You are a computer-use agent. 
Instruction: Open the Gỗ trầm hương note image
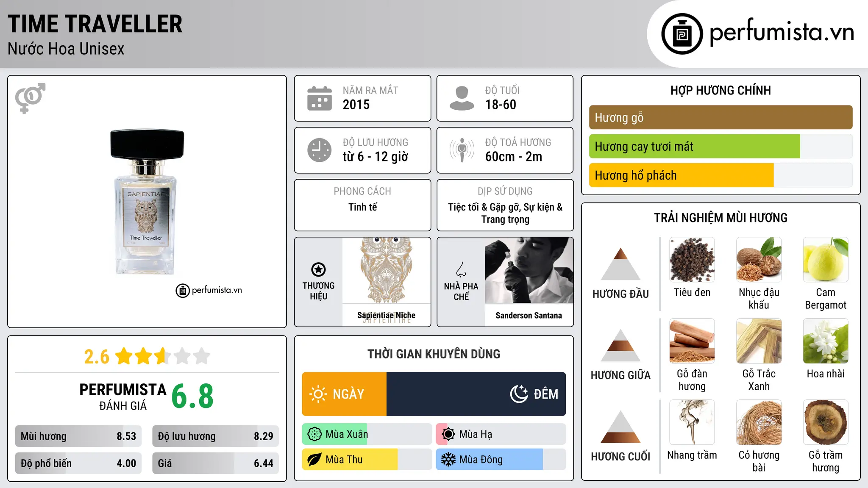[826, 422]
